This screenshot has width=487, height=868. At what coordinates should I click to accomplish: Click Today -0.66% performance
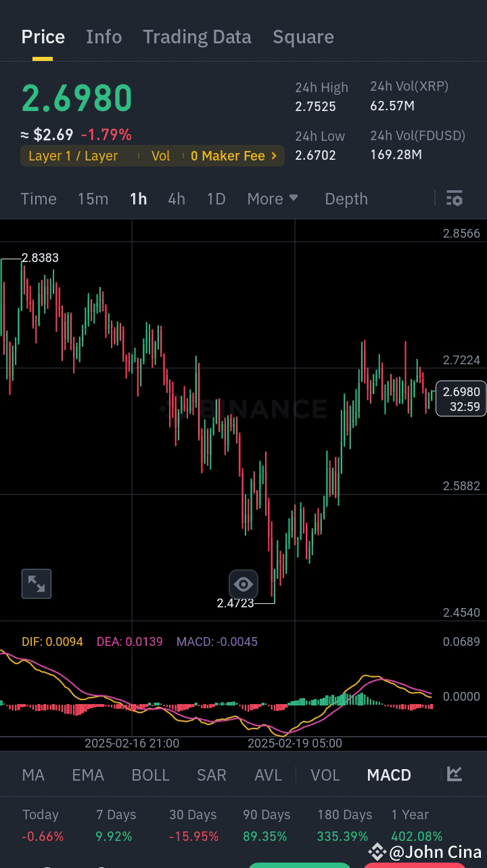click(43, 825)
